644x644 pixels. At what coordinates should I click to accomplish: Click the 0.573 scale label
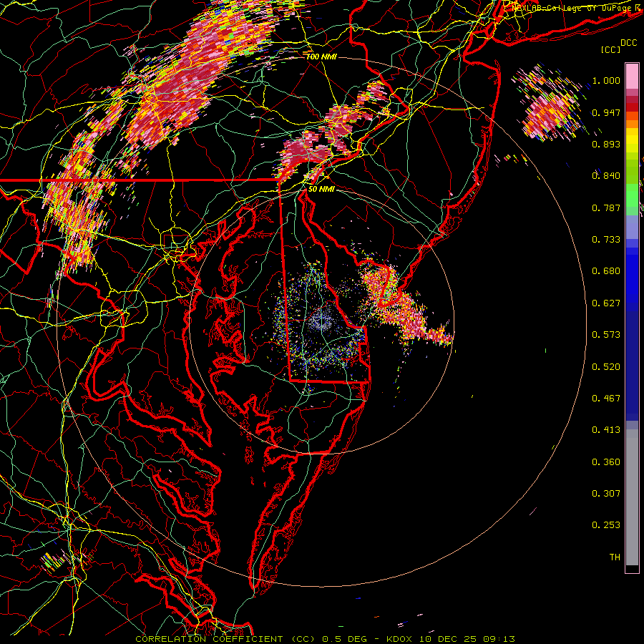click(x=606, y=335)
